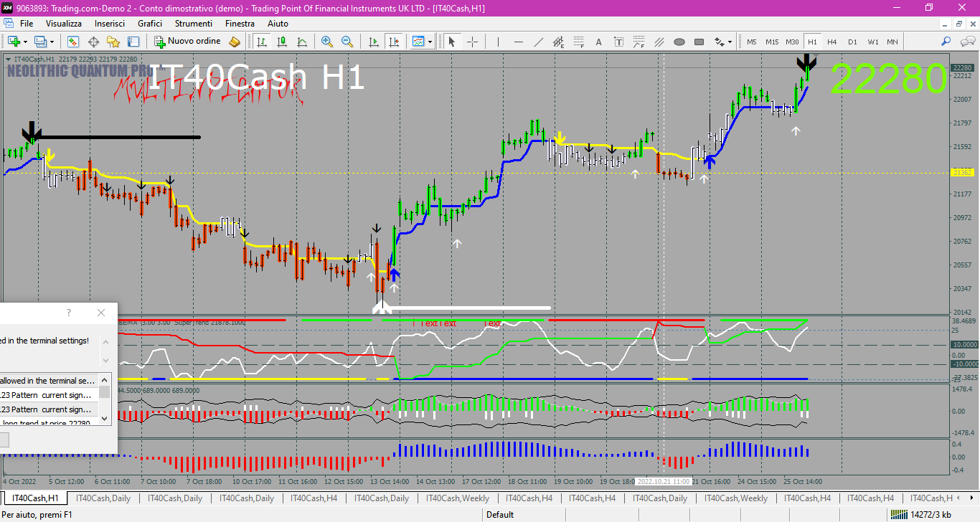Select the text 'A' tool
Viewport: 980px width, 522px height.
[x=598, y=42]
